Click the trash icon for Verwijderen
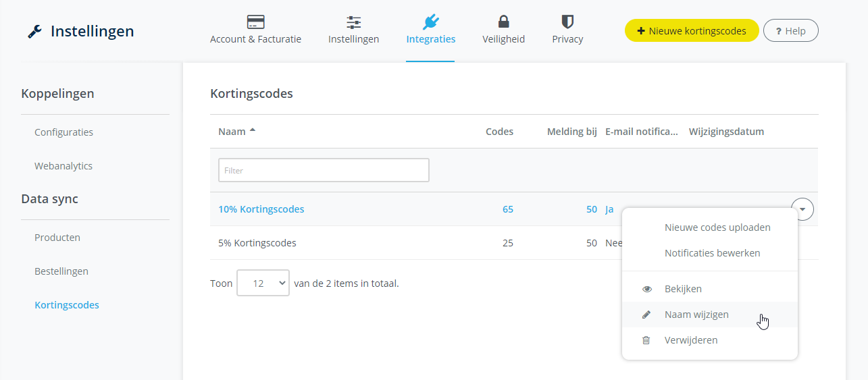This screenshot has width=868, height=380. [x=646, y=340]
